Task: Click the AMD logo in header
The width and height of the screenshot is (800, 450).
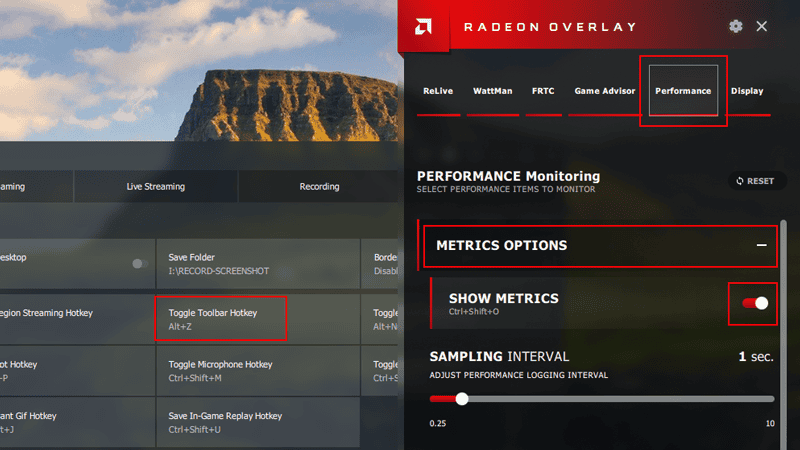Action: [423, 26]
